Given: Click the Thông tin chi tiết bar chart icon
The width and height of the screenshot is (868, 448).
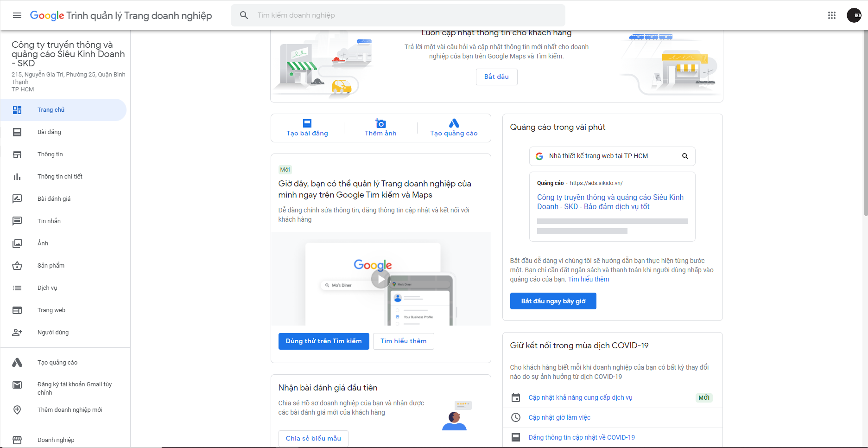Looking at the screenshot, I should pos(17,177).
